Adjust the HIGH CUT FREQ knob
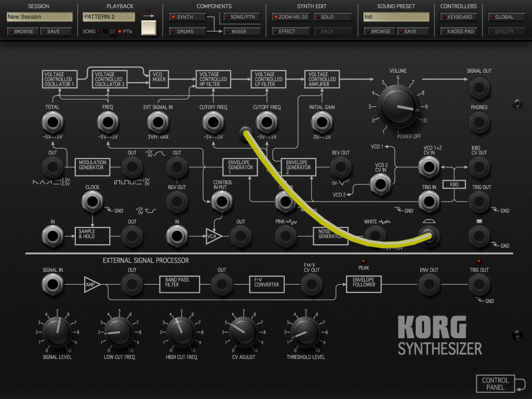 tap(181, 332)
